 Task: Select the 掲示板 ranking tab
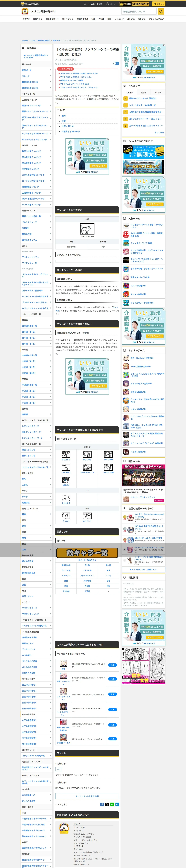point(144,92)
